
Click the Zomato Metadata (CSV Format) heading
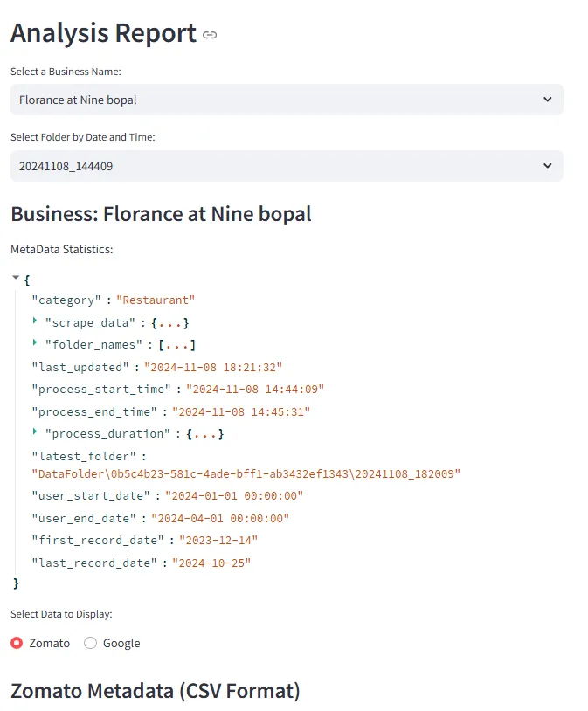coord(155,691)
